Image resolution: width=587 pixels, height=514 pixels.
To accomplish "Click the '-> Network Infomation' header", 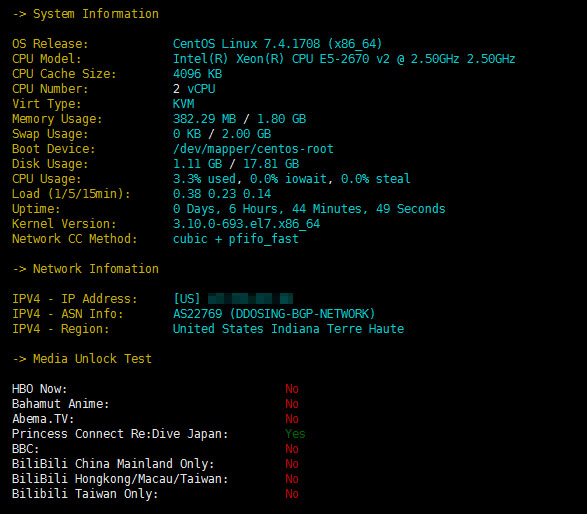I will point(86,268).
